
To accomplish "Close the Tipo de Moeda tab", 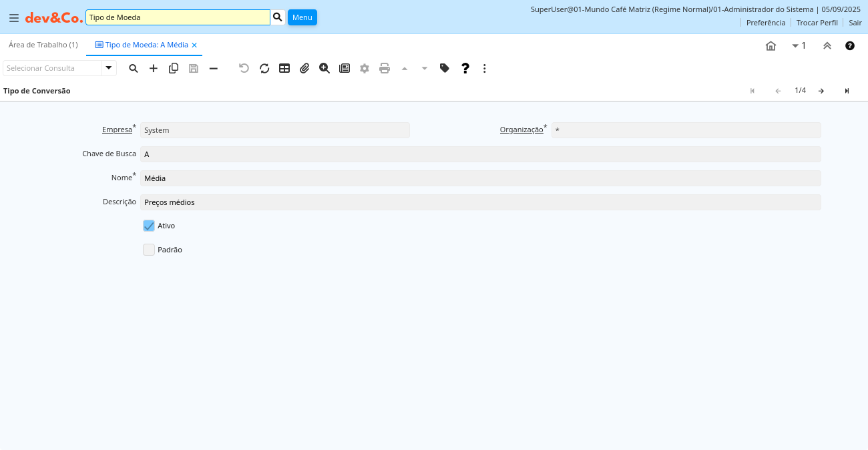I will pyautogui.click(x=194, y=45).
